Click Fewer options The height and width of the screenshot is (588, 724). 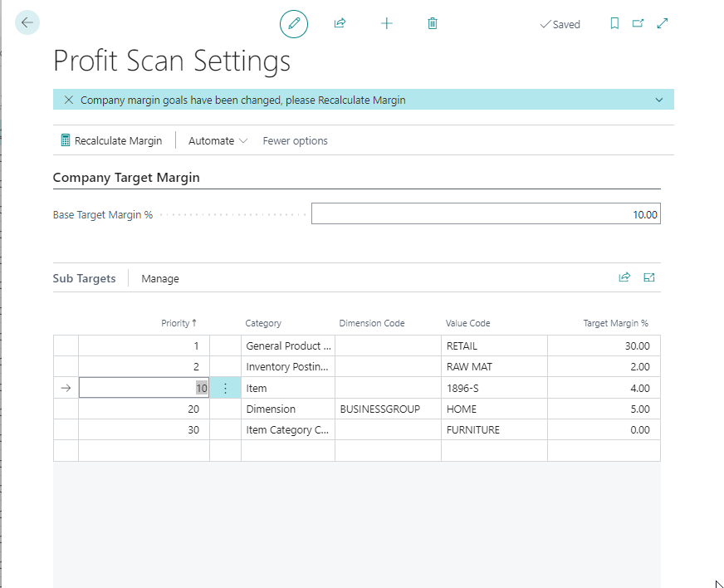click(x=295, y=141)
